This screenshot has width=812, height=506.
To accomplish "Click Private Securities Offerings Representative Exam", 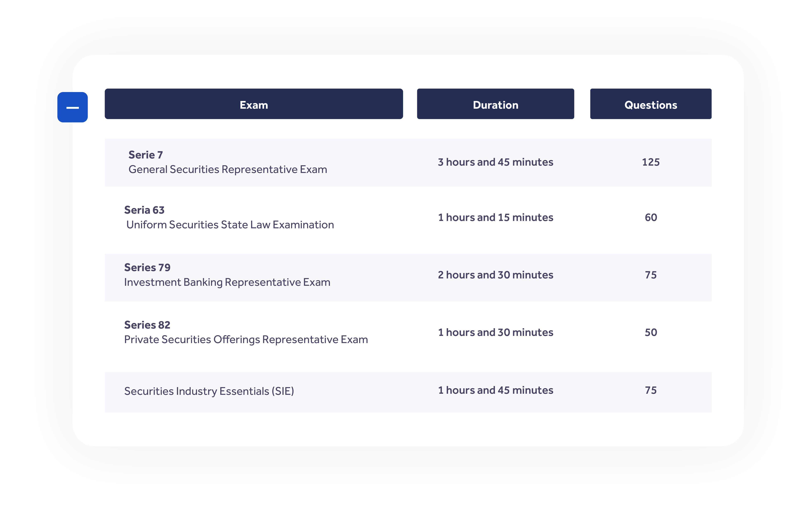I will pos(246,339).
